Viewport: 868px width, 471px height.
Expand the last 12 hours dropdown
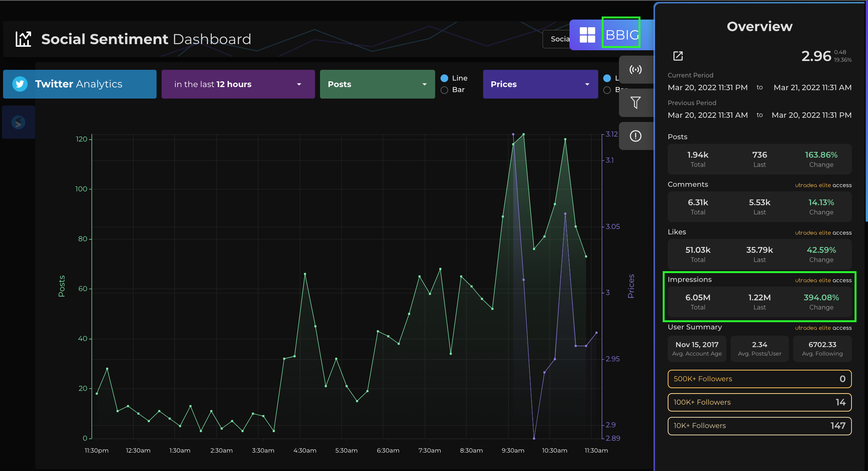click(x=238, y=84)
